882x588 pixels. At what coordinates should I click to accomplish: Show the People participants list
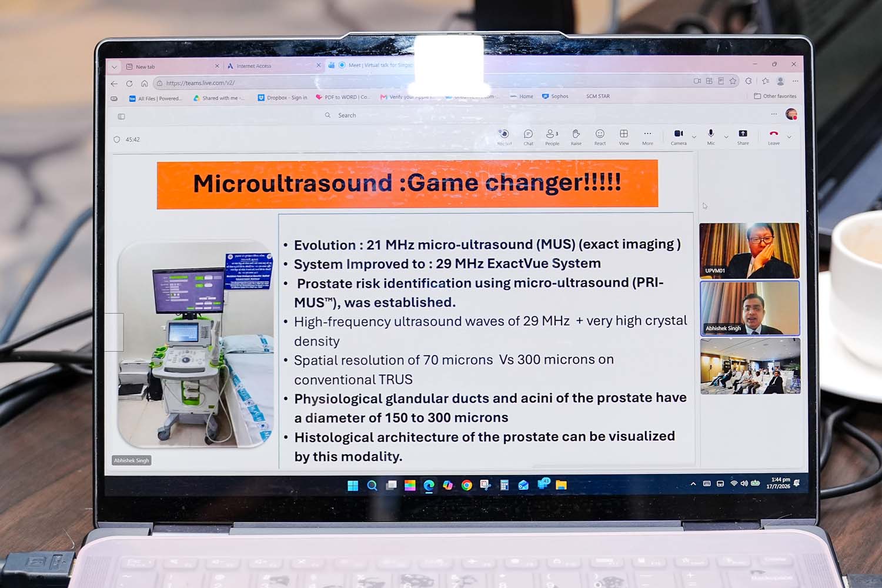(x=552, y=137)
